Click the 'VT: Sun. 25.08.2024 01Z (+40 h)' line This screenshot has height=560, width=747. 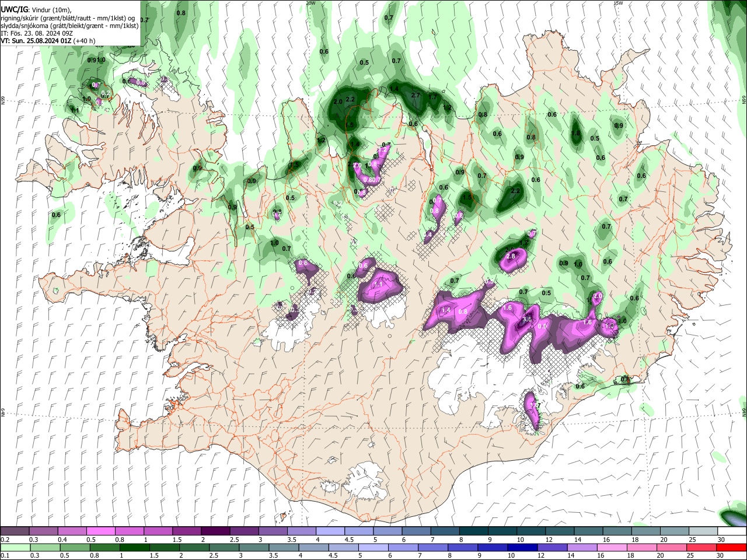coord(48,41)
